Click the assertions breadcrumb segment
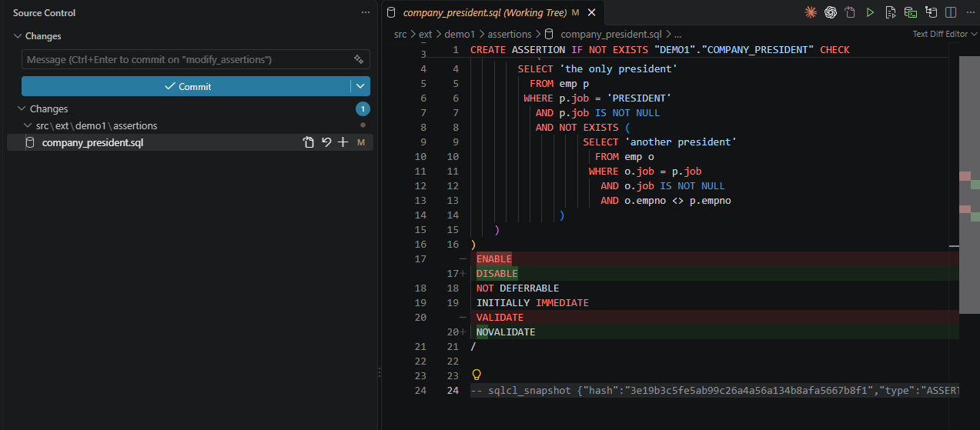Image resolution: width=980 pixels, height=430 pixels. [510, 34]
